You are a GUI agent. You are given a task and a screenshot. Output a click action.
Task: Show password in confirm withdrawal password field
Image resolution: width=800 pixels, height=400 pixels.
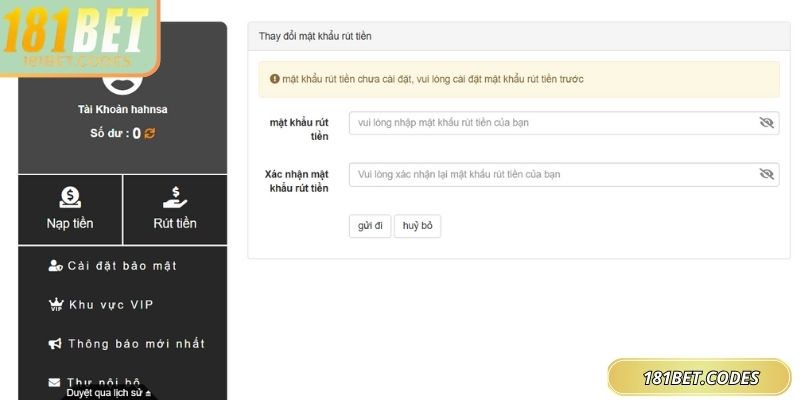click(766, 174)
